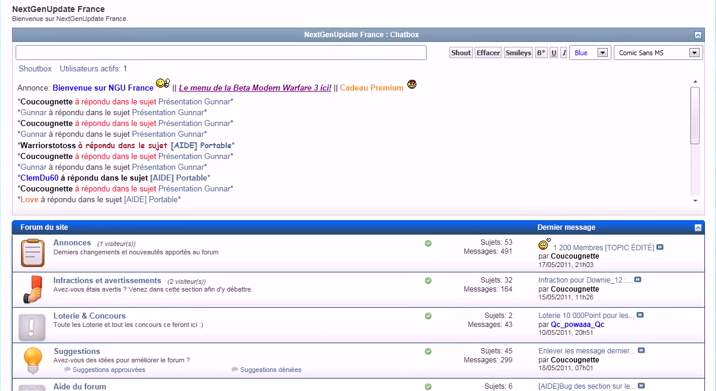Screen dimensions: 716x391
Task: Click green status icon in Infractions row
Action: 428,280
